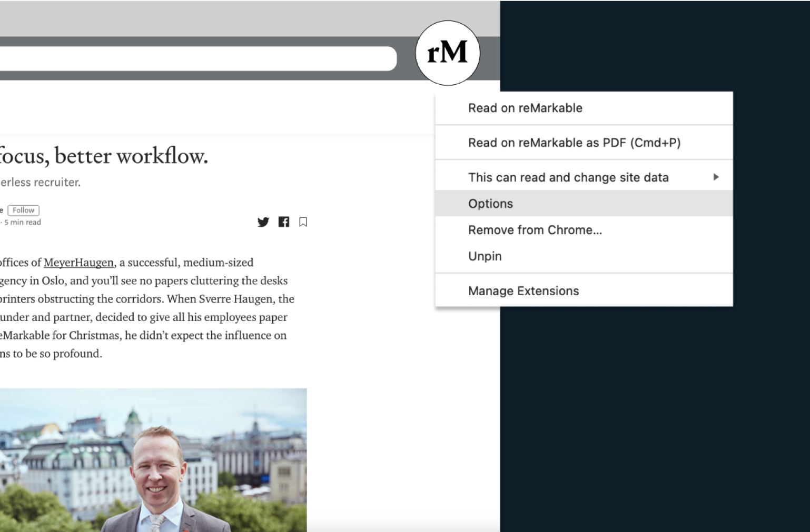810x532 pixels.
Task: Select Read on reMarkable menu item
Action: point(525,108)
